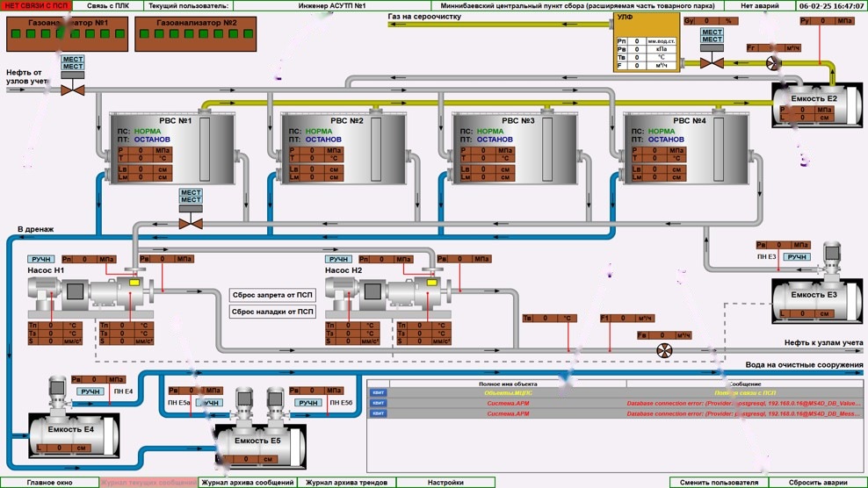Select the РВС №3 tank

(515, 148)
